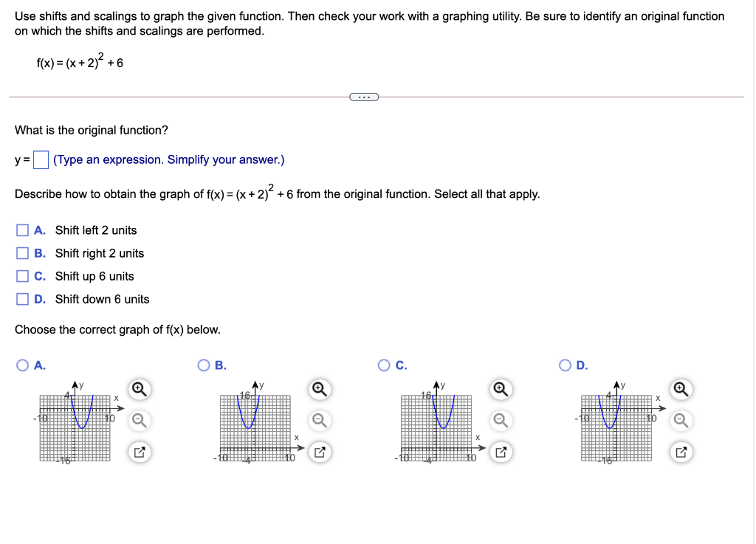756x544 pixels.
Task: Expand the ellipsis divider handle
Action: click(364, 97)
